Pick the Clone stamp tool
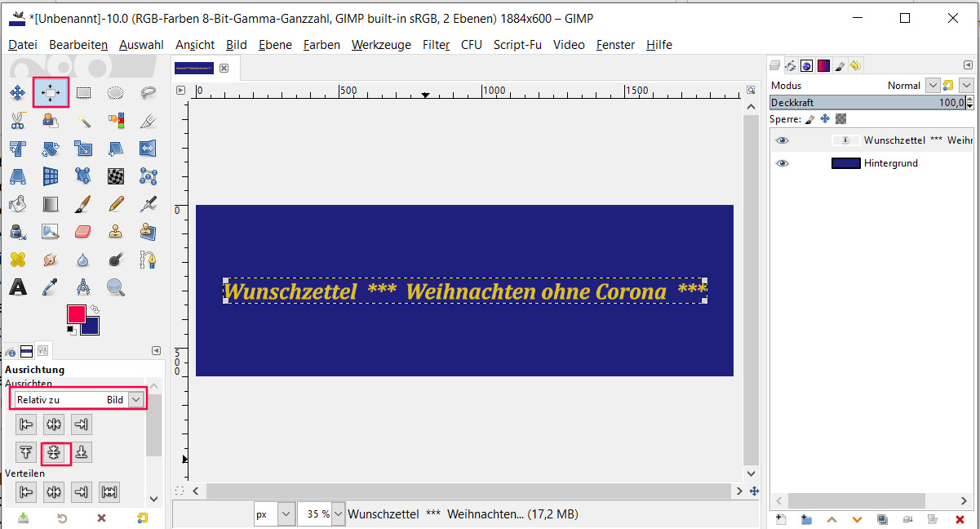Image resolution: width=980 pixels, height=529 pixels. click(116, 232)
